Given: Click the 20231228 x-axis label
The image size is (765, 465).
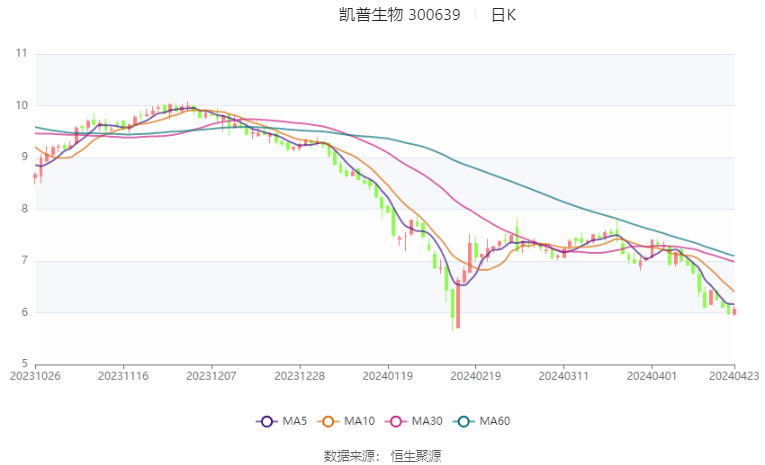Looking at the screenshot, I should [x=299, y=375].
